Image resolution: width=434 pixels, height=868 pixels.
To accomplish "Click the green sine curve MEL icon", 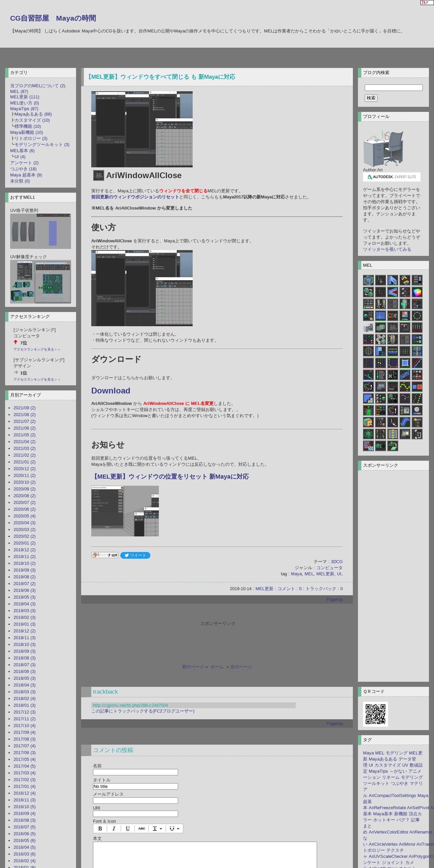I will [x=405, y=387].
